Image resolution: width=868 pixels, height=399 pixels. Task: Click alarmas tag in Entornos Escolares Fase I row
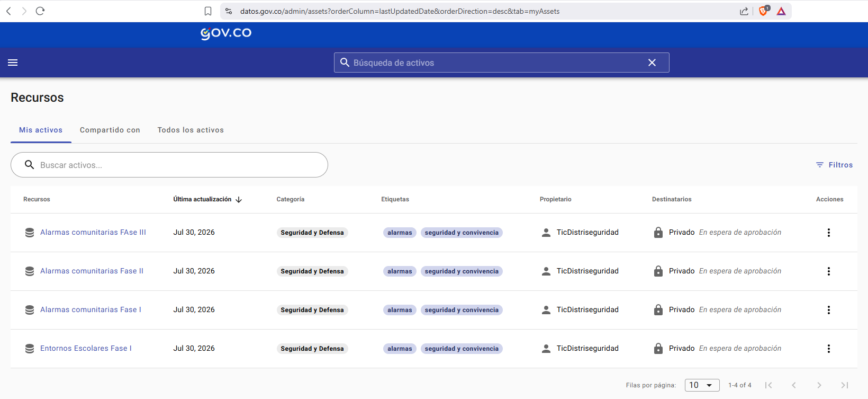click(400, 349)
